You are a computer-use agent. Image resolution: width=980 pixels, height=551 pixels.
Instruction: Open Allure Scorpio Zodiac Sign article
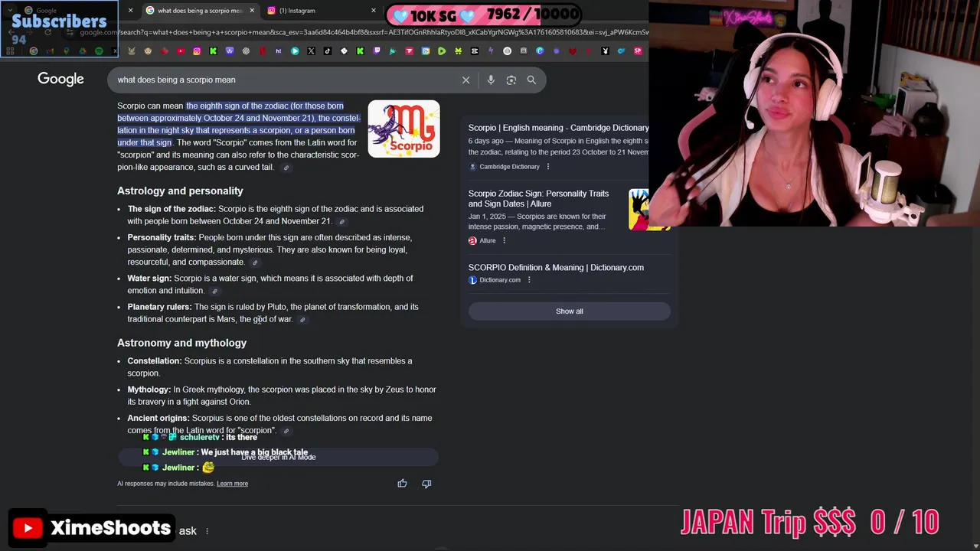(538, 199)
